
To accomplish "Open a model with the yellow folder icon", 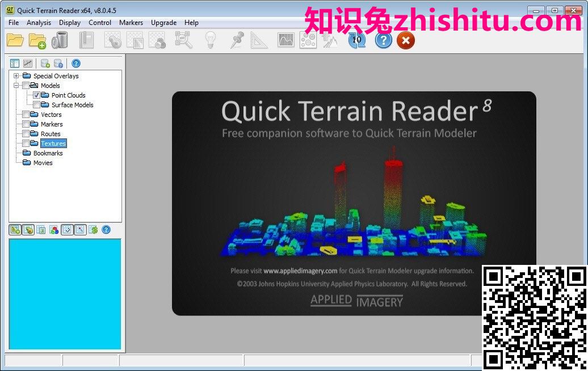I will pos(15,40).
